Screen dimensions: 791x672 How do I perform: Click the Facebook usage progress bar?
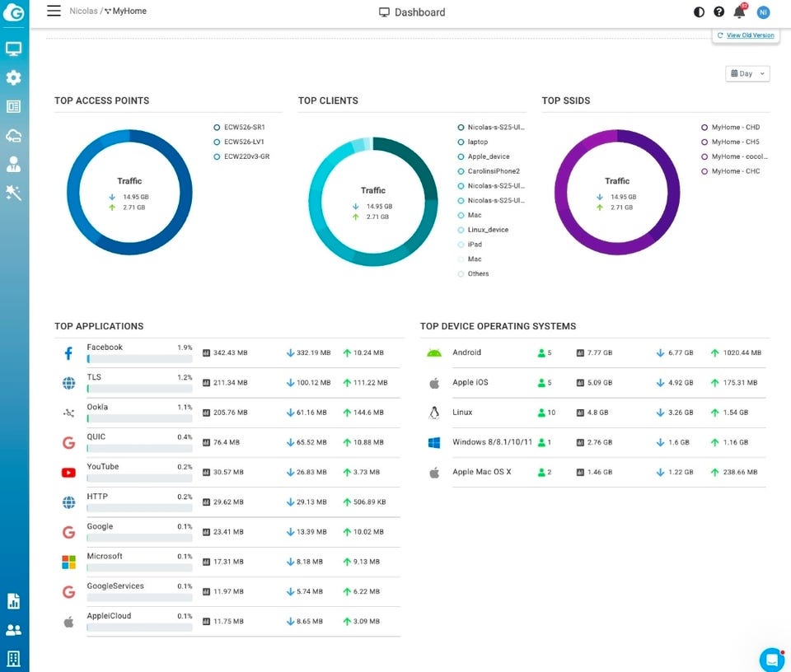(x=139, y=359)
